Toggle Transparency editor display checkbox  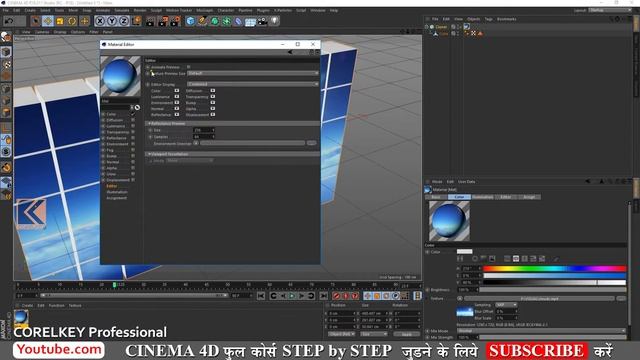coord(213,97)
